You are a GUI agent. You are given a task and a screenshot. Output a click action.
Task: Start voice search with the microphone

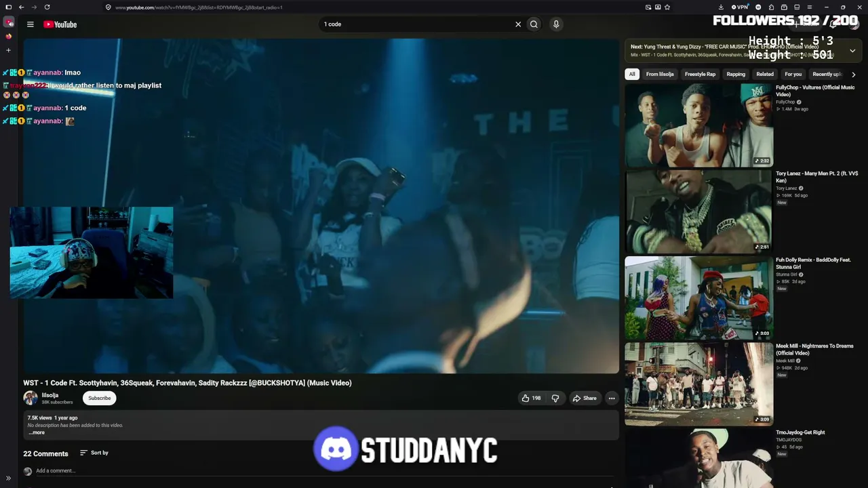pos(556,24)
